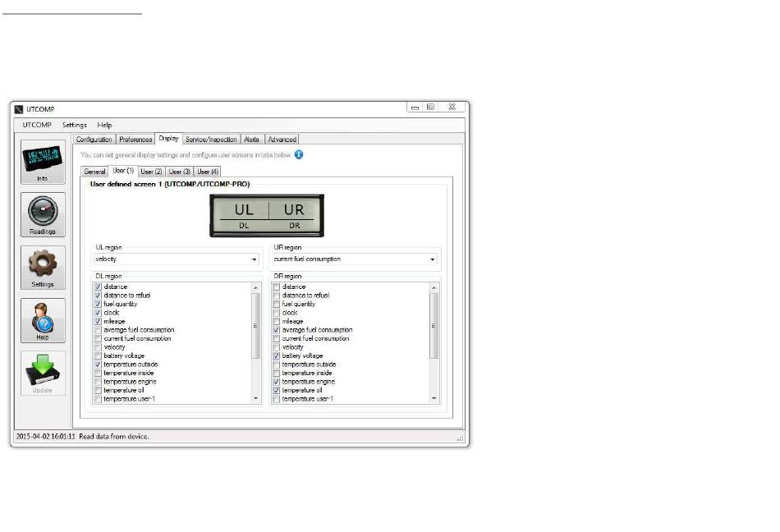This screenshot has height=532, width=780.
Task: Check battery voltage in DL region
Action: (x=98, y=356)
